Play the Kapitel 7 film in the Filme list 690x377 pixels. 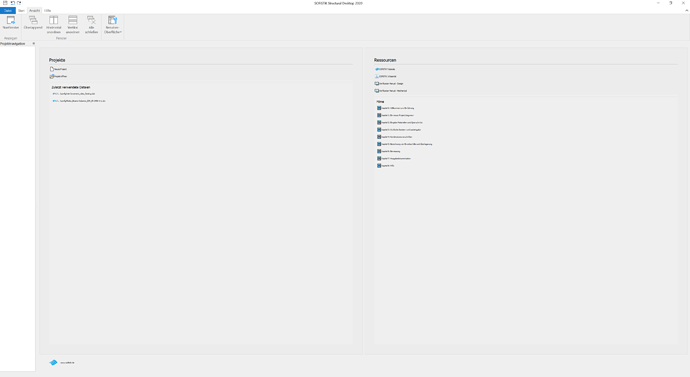point(394,158)
